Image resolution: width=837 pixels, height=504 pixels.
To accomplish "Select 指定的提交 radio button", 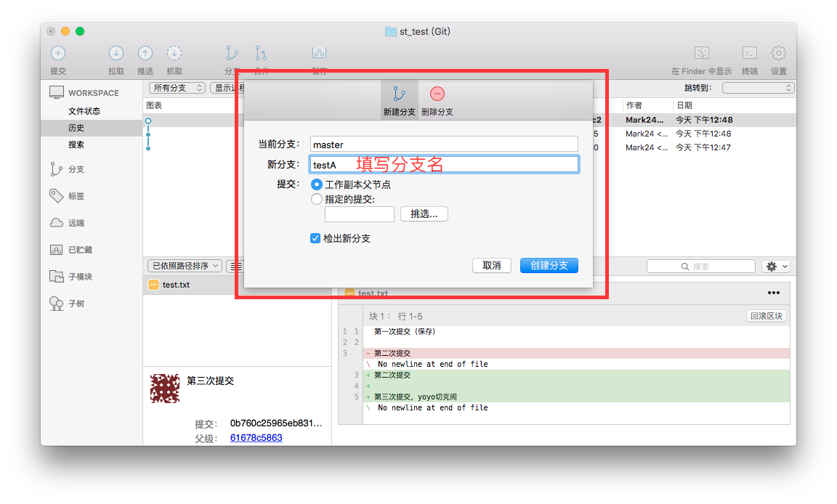I will (316, 199).
